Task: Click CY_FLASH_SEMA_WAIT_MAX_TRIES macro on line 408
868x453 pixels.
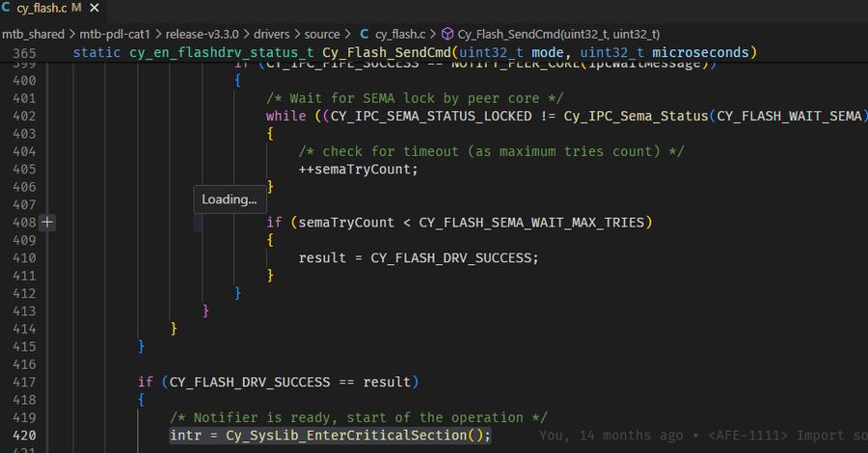Action: tap(534, 223)
